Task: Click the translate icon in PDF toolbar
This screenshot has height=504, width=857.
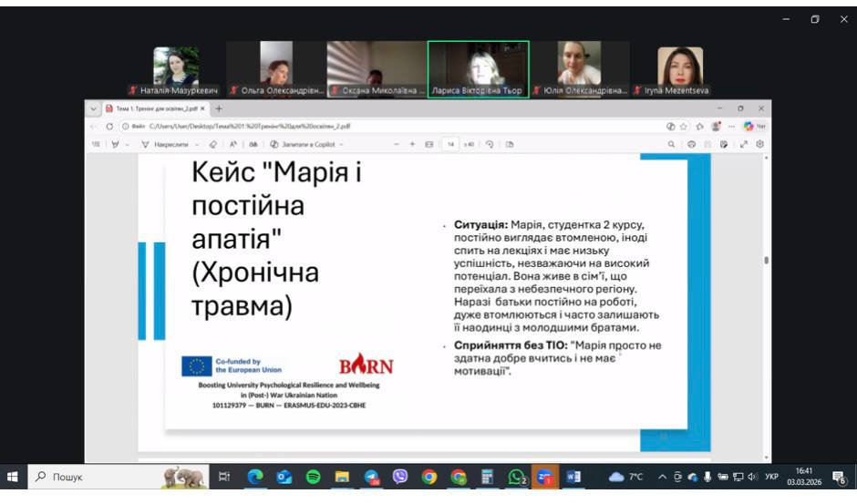Action: pos(253,144)
